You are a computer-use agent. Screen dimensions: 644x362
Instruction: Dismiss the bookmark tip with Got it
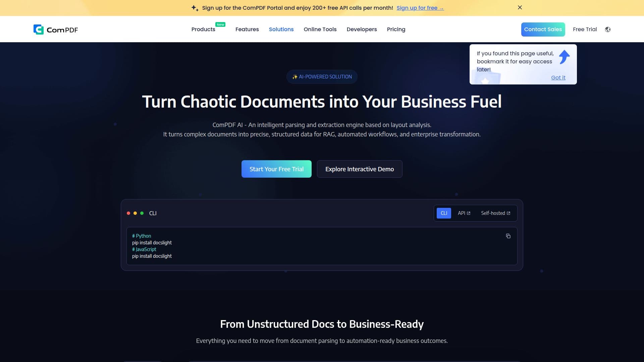click(x=558, y=77)
